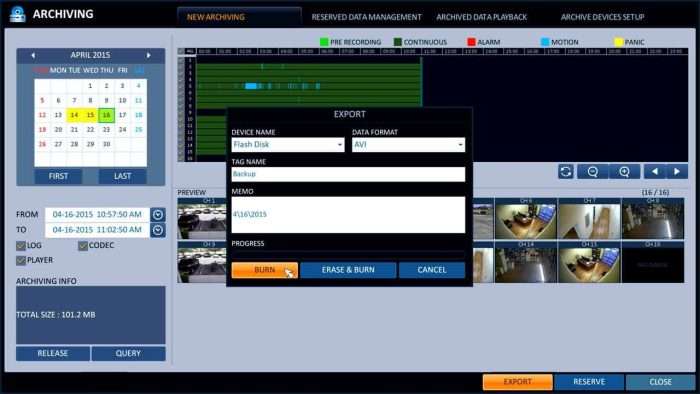
Task: Select April 15 on the calendar
Action: (90, 115)
